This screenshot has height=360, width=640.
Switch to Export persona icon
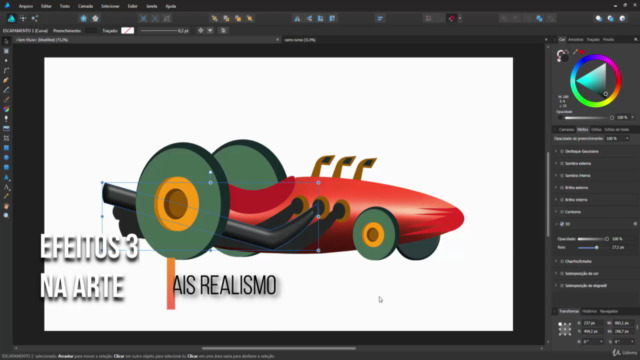(35, 18)
